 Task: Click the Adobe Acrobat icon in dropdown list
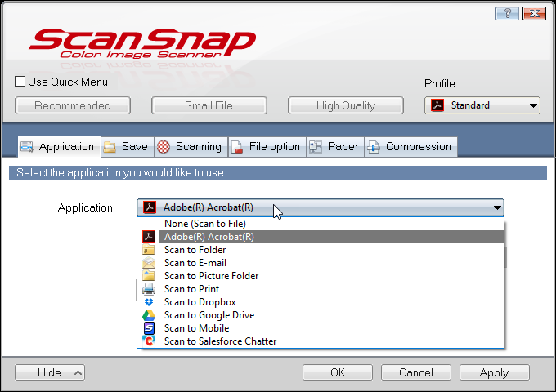(149, 237)
